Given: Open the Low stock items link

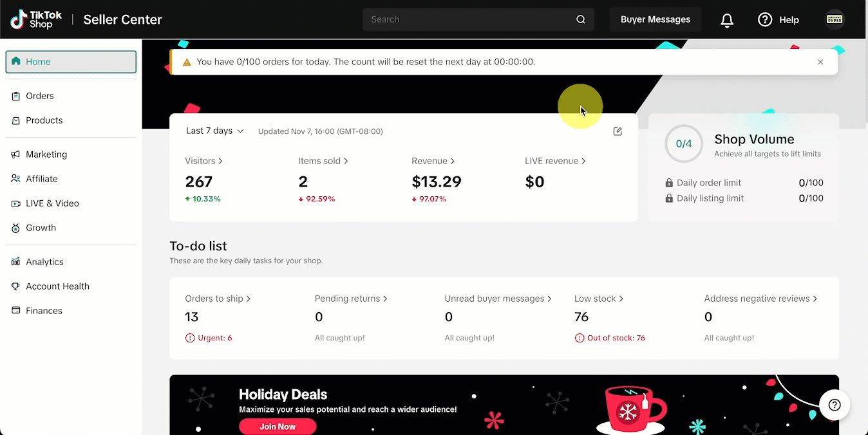Looking at the screenshot, I should coord(598,299).
